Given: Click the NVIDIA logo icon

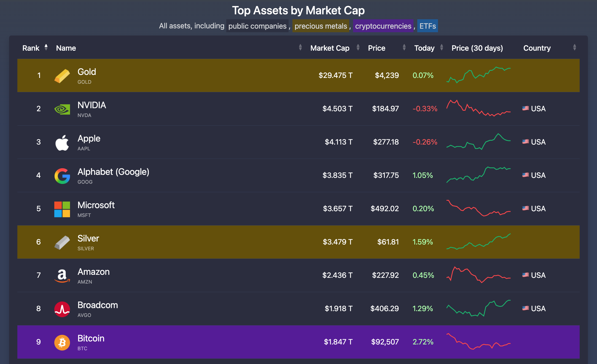Looking at the screenshot, I should click(x=62, y=109).
